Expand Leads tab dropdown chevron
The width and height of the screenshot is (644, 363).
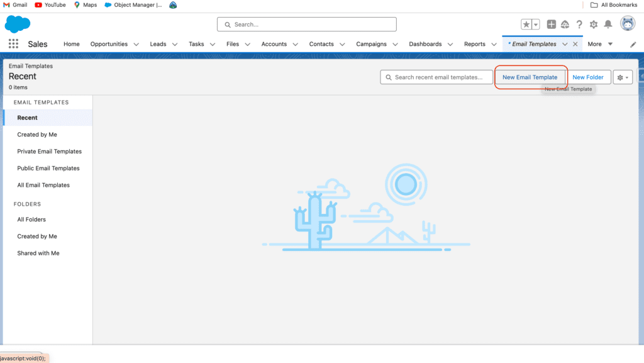175,44
